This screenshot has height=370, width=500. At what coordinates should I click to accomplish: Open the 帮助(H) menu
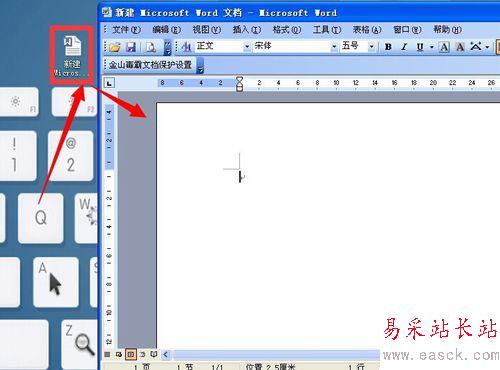click(x=447, y=30)
